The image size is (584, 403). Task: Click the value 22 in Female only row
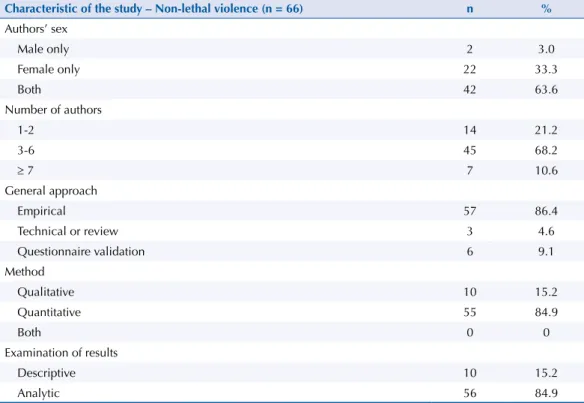point(470,69)
